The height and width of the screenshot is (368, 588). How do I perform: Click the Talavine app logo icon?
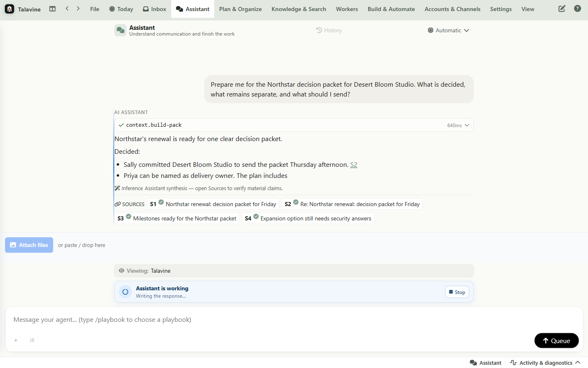click(9, 9)
